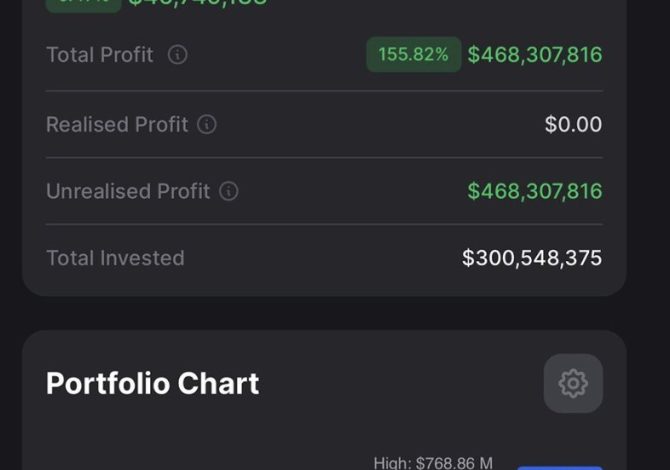
Task: Tap the green Total Profit dollar amount
Action: point(535,55)
